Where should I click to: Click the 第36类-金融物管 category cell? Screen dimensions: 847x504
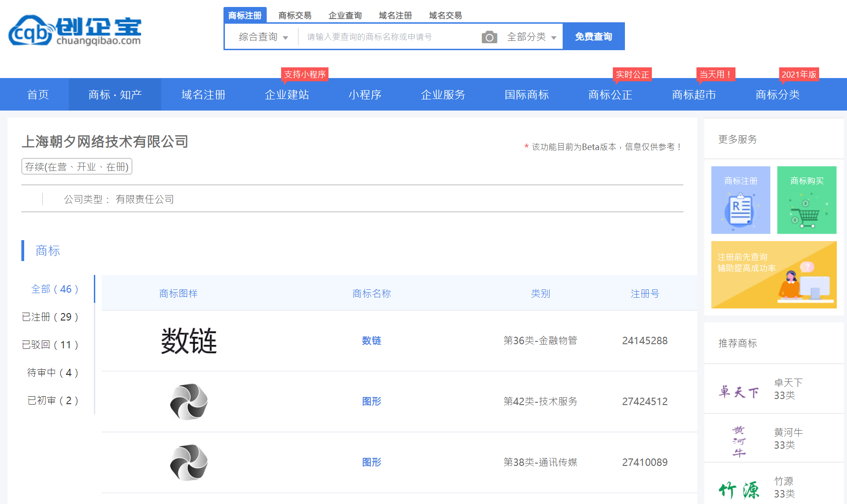(x=540, y=340)
